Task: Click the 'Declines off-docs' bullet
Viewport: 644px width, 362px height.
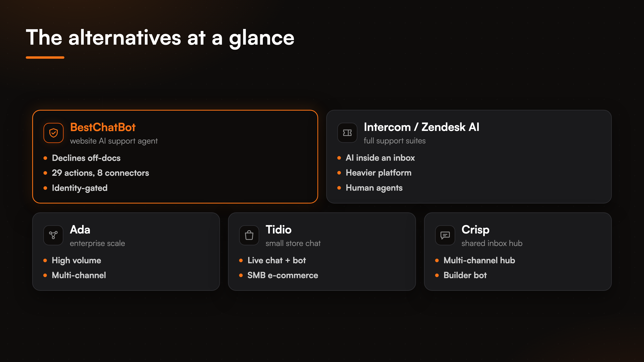Action: click(86, 158)
